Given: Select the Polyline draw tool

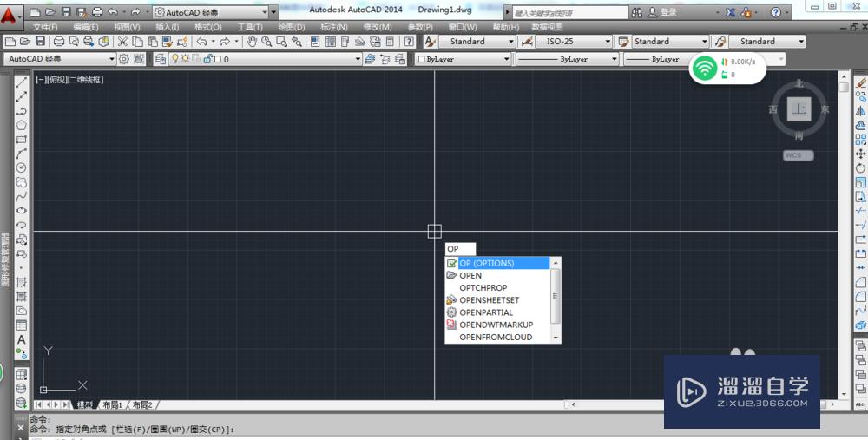Looking at the screenshot, I should (x=21, y=111).
